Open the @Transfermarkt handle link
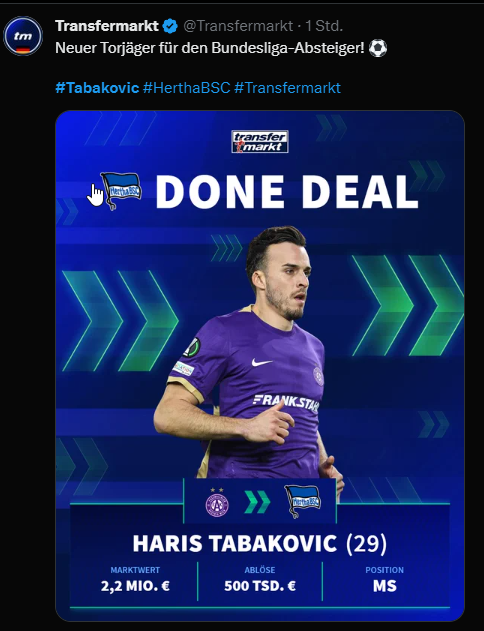 point(238,26)
